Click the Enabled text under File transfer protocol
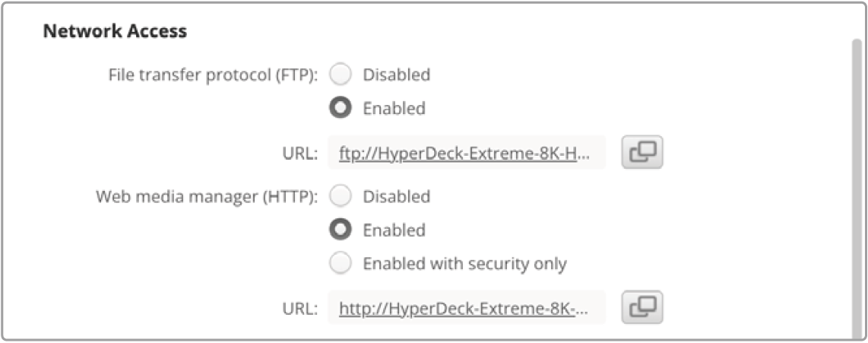The height and width of the screenshot is (343, 868). pyautogui.click(x=394, y=108)
